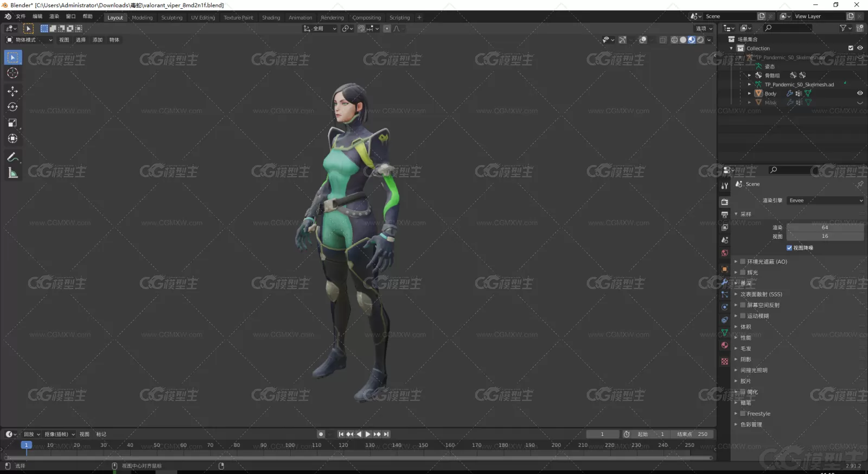
Task: Open the Material properties sphere icon
Action: [725, 345]
